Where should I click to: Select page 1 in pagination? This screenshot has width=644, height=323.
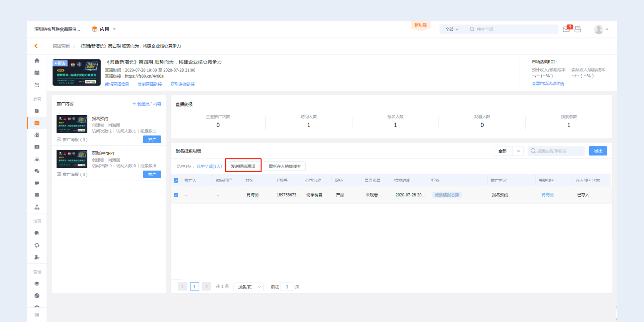195,287
